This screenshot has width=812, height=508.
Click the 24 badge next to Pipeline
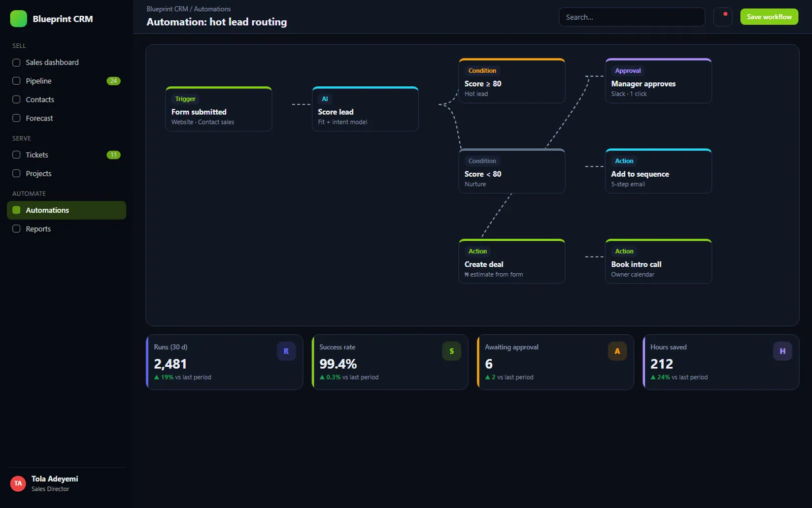coord(114,81)
